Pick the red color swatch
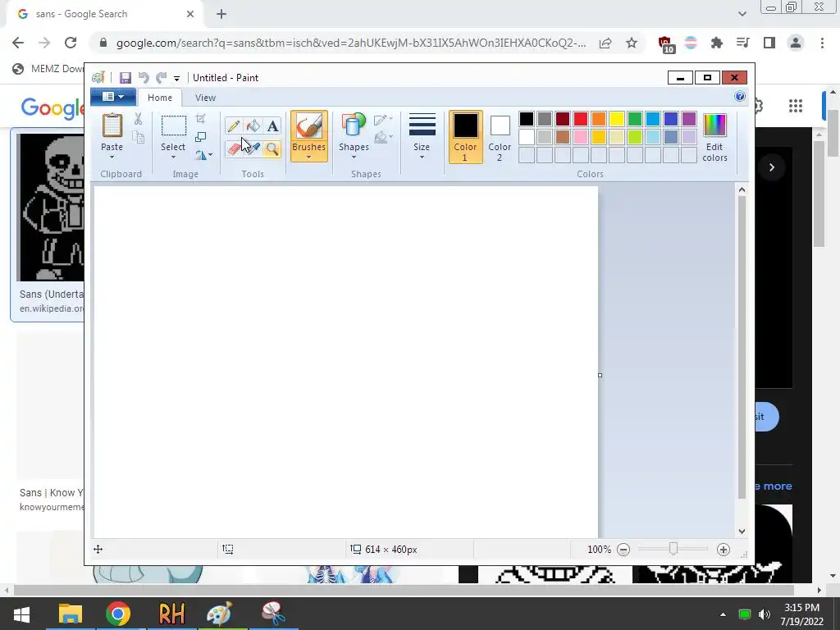 click(581, 119)
